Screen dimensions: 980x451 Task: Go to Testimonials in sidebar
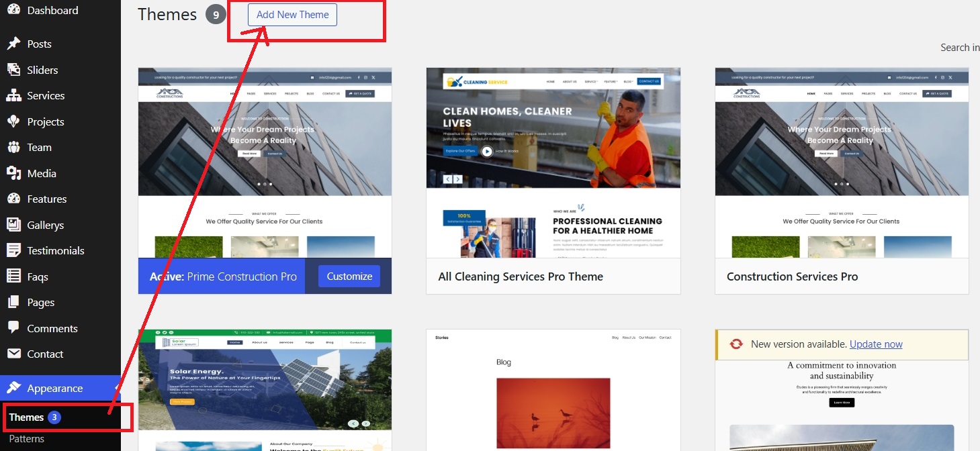pos(55,250)
